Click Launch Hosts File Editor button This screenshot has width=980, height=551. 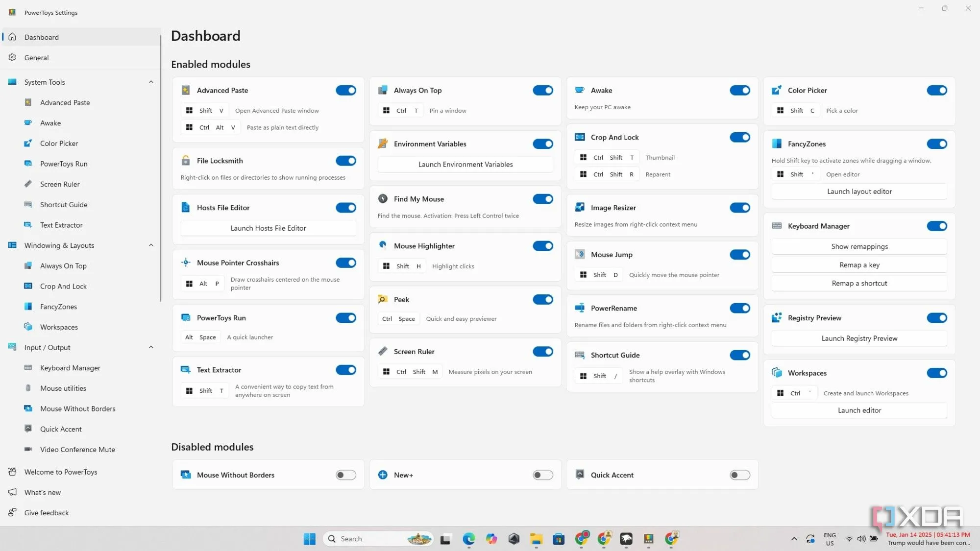tap(268, 228)
